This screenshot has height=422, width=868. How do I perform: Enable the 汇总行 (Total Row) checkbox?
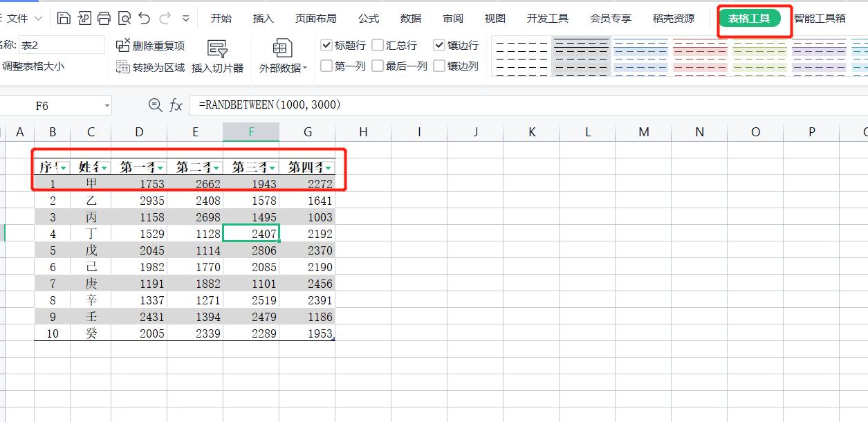376,45
